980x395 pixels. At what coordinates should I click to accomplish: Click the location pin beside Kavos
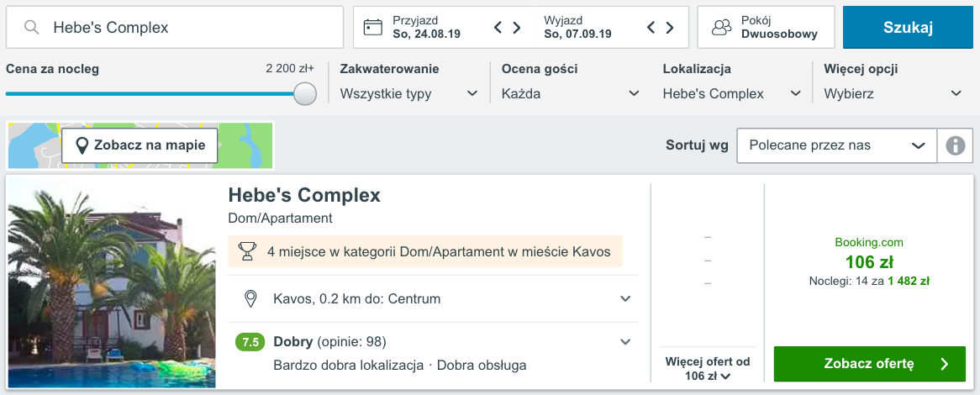(250, 299)
